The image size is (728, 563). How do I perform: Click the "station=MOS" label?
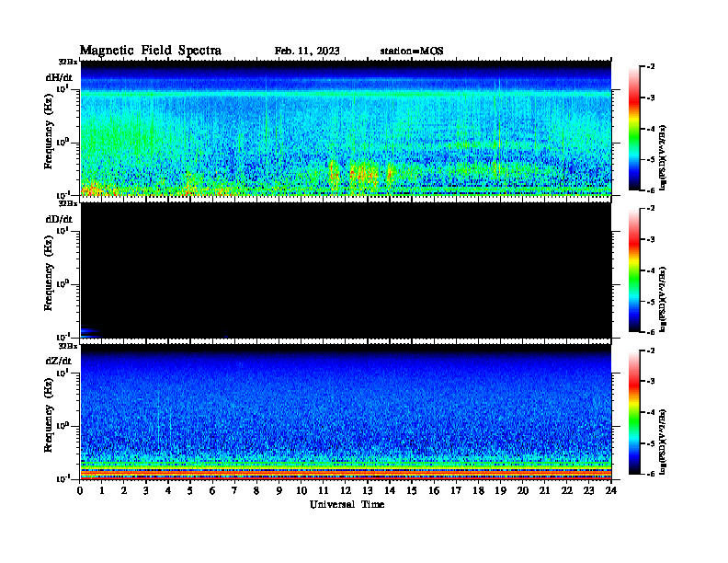coord(412,51)
